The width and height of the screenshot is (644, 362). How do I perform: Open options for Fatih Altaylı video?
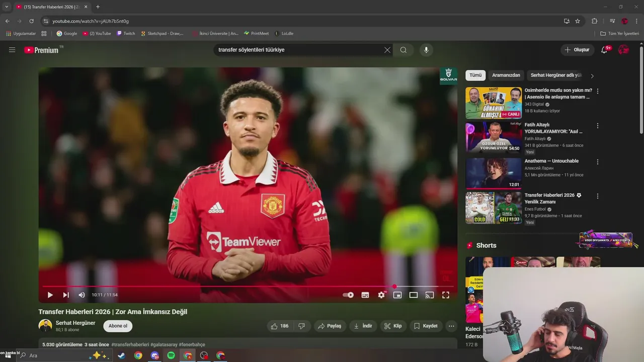[x=598, y=126]
